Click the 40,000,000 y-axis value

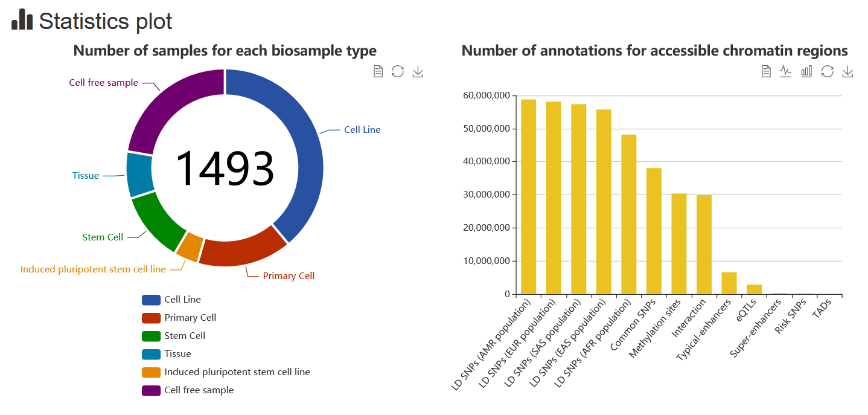[487, 162]
